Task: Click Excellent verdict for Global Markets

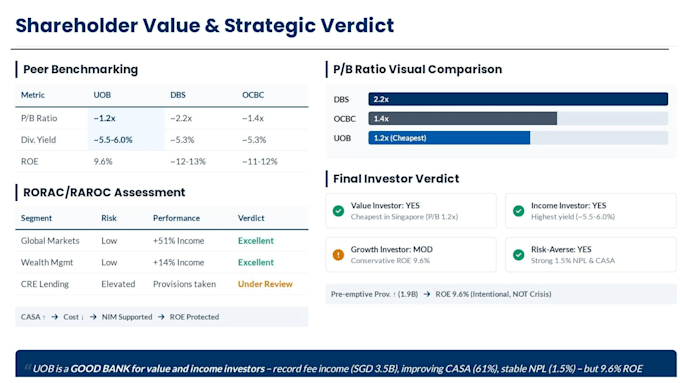Action: (255, 241)
